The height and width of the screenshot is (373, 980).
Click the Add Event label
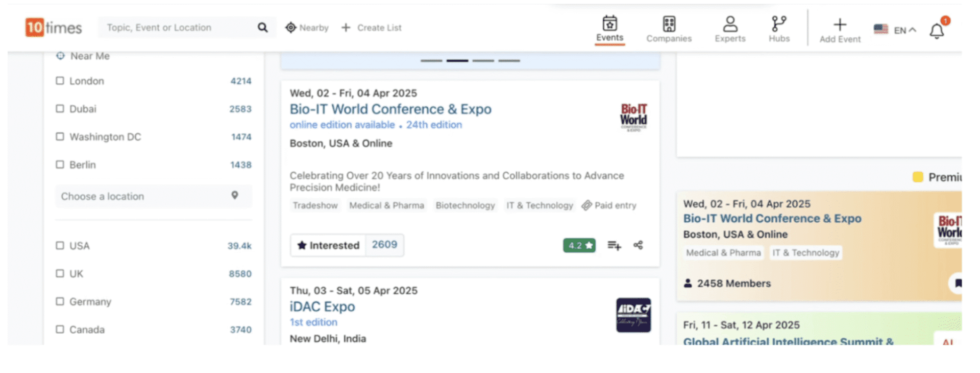(840, 39)
